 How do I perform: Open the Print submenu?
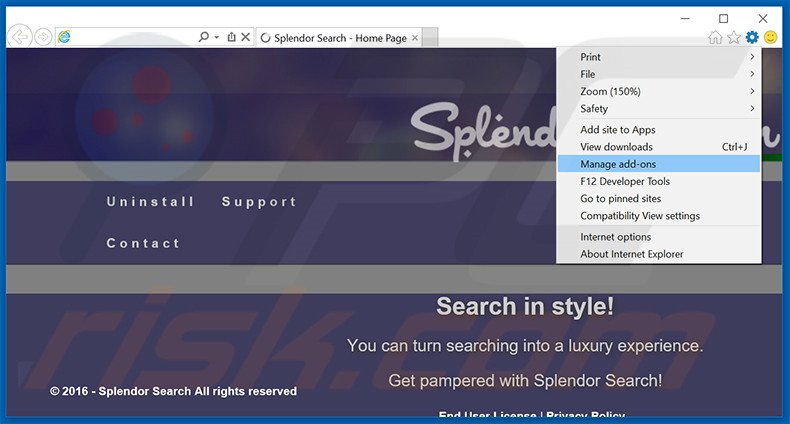(x=659, y=57)
